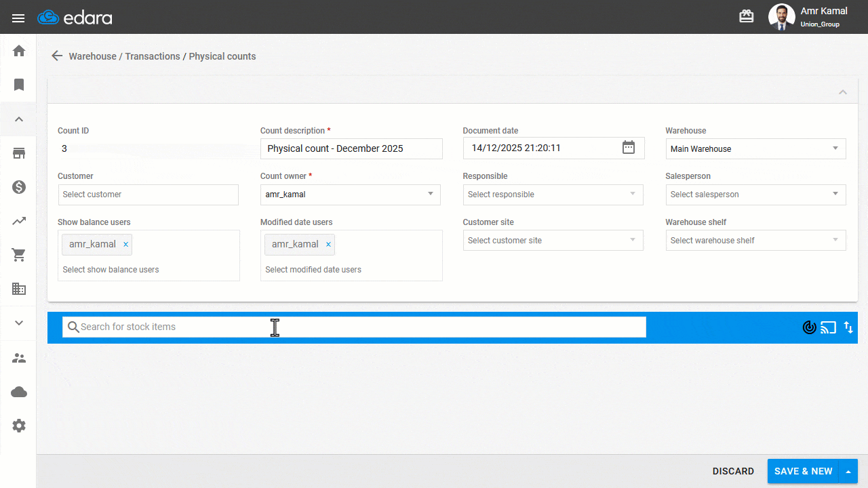
Task: Click the cast screen icon
Action: pyautogui.click(x=828, y=328)
